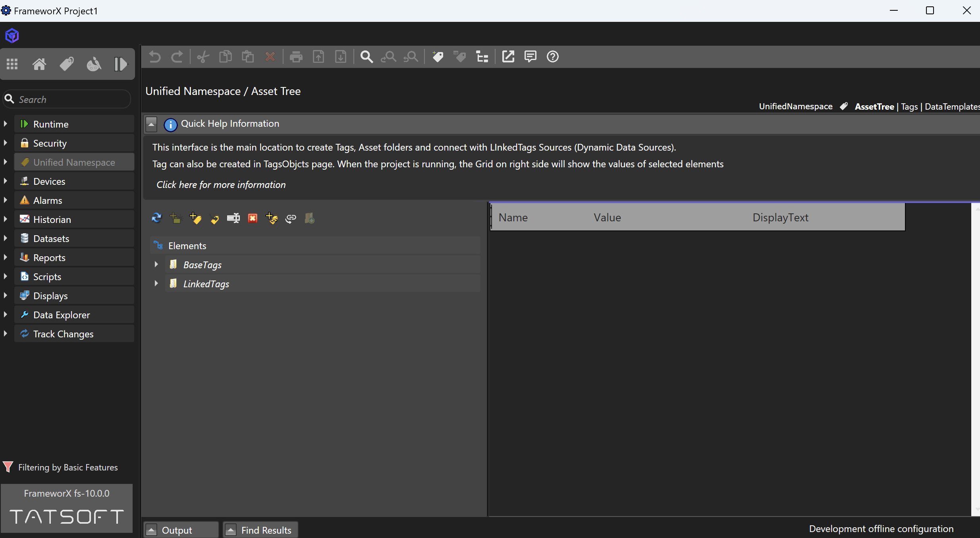This screenshot has height=538, width=980.
Task: Click the tag icon in sidebar header
Action: 66,64
